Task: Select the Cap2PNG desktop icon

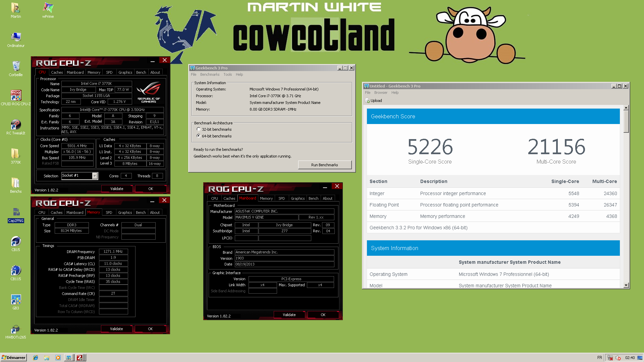Action: click(x=16, y=215)
